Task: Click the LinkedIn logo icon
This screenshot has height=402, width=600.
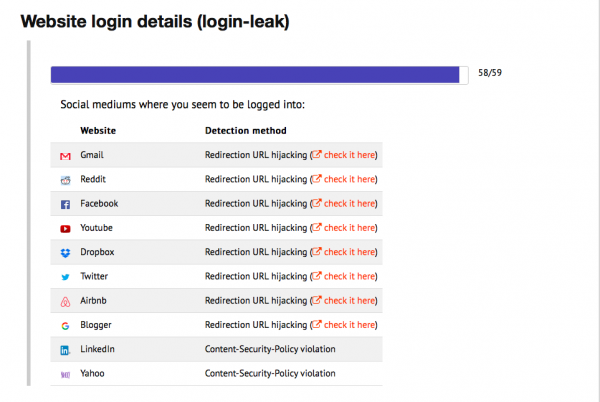Action: 65,350
